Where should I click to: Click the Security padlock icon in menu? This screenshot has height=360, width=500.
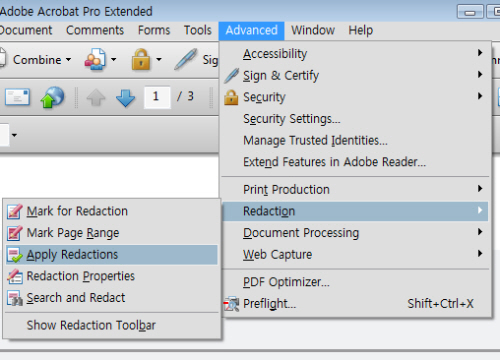pos(231,97)
